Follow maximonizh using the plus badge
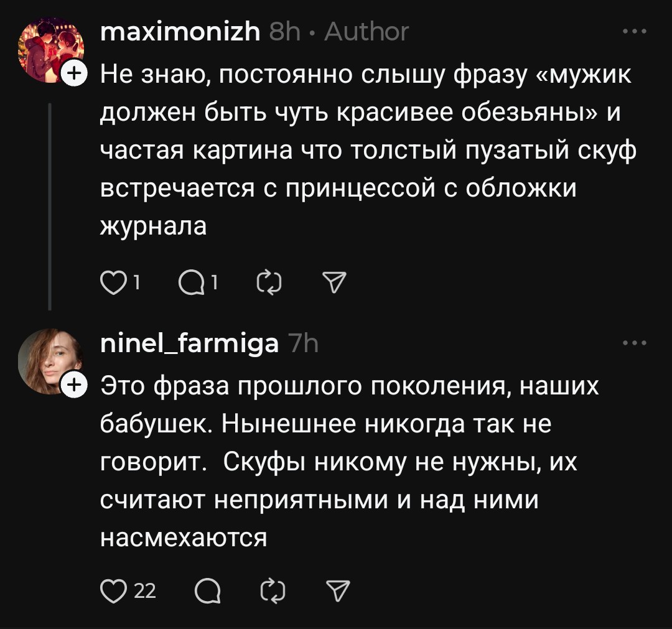672x629 pixels. click(74, 74)
